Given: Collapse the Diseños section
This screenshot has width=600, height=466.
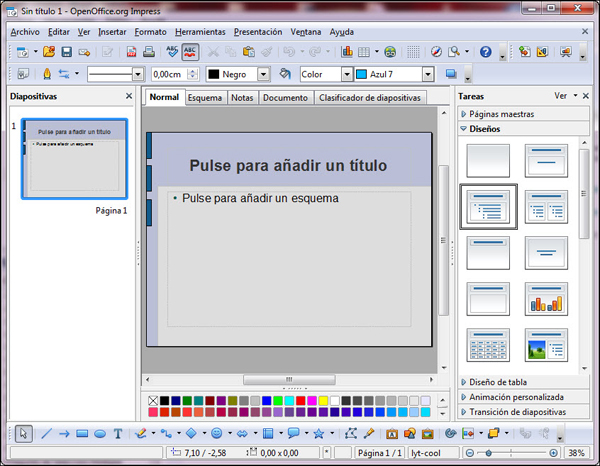Looking at the screenshot, I should [x=523, y=129].
